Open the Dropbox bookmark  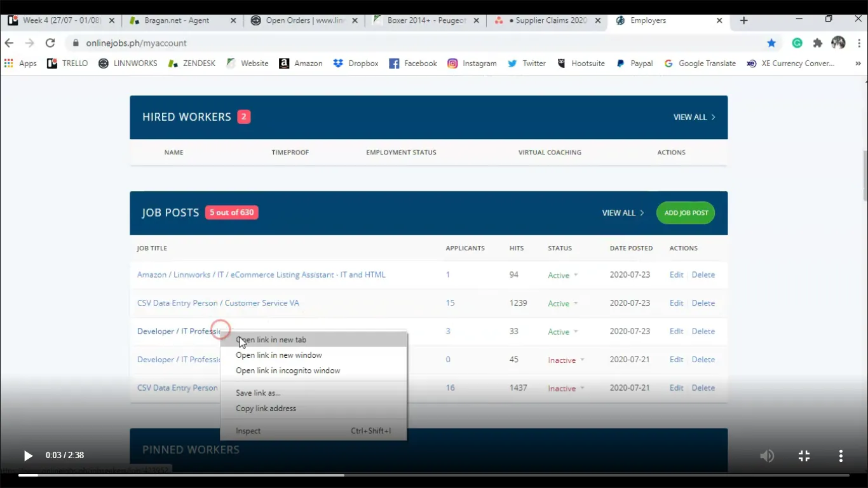coord(356,64)
